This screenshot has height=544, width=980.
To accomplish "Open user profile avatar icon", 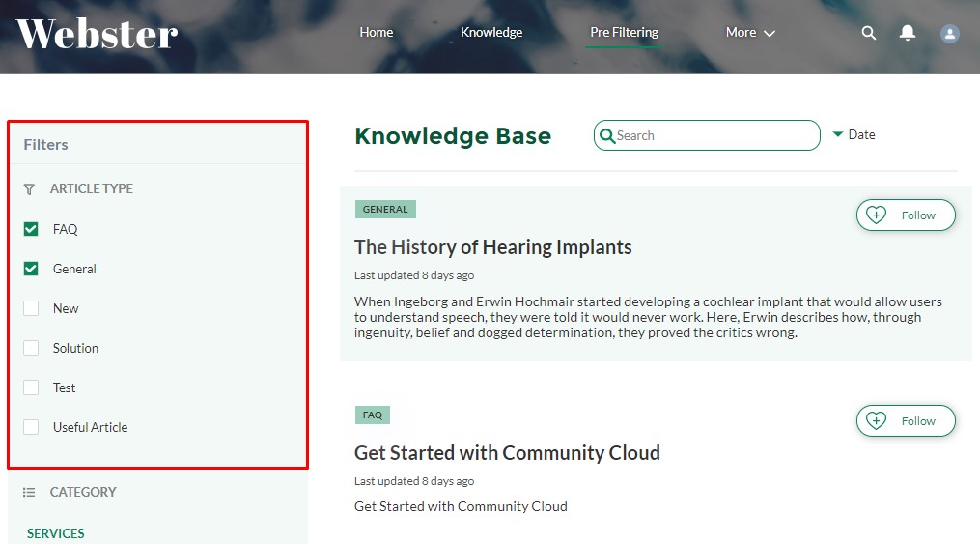I will click(949, 33).
